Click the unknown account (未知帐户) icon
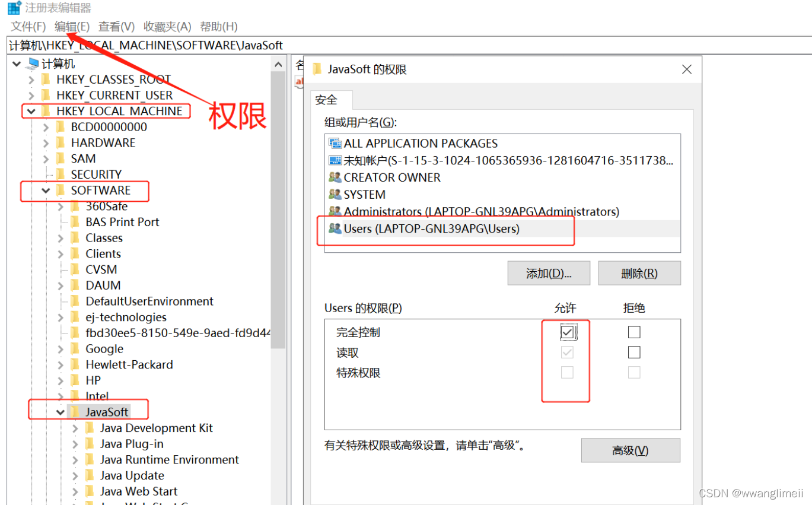 [335, 160]
